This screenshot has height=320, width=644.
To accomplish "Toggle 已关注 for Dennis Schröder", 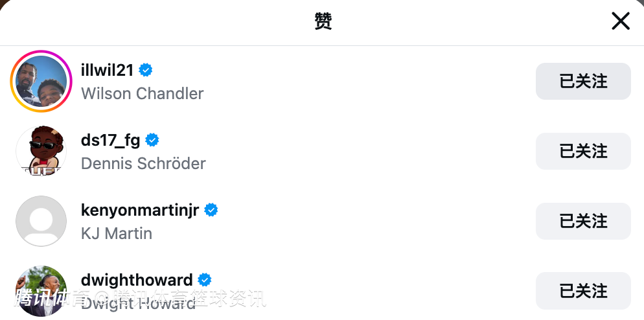I will point(583,152).
